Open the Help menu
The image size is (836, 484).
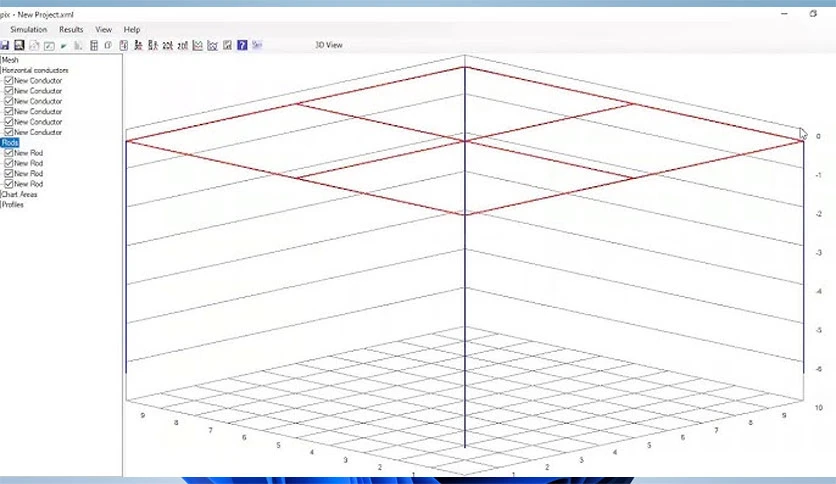[x=132, y=29]
